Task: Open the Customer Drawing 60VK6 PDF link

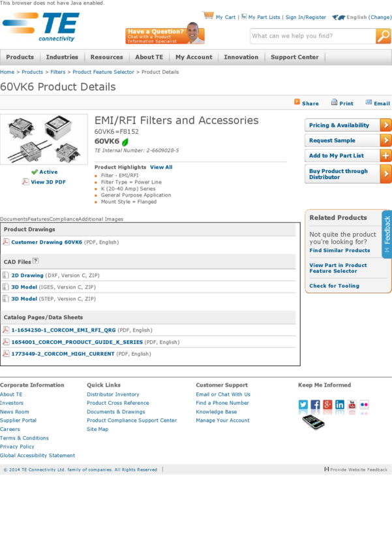Action: (x=46, y=242)
